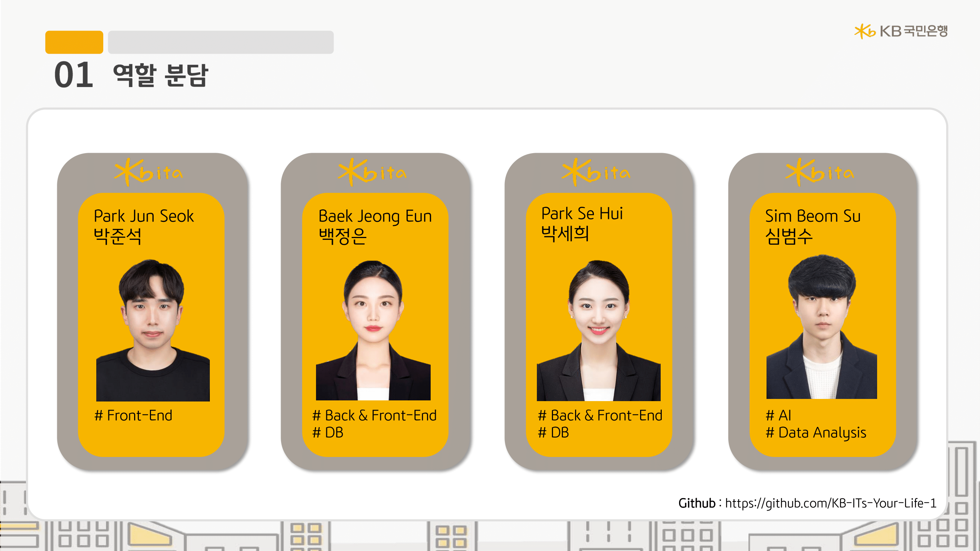The height and width of the screenshot is (551, 980).
Task: Select Baek Jeong Eun's portrait photo
Action: (x=373, y=330)
